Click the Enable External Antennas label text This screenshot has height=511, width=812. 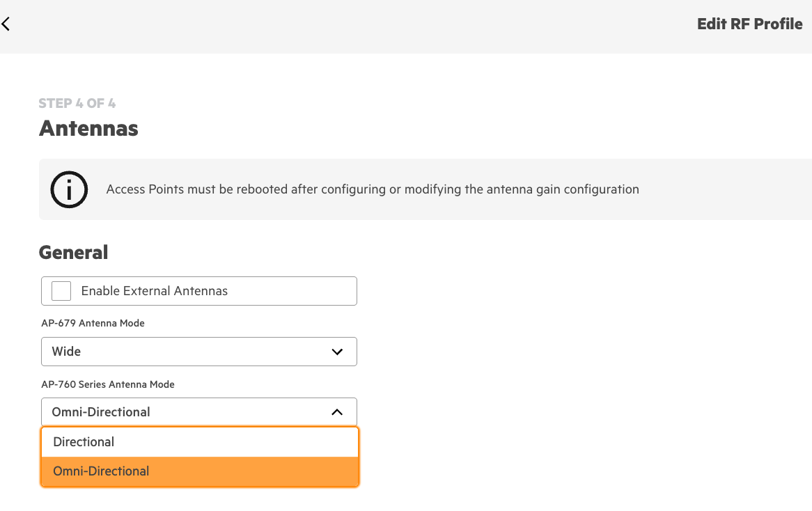click(x=155, y=291)
